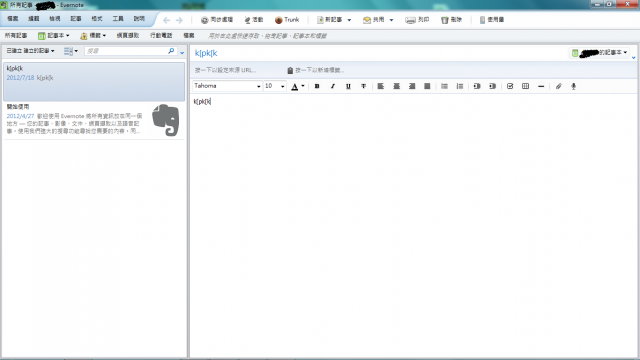Screen dimensions: 640x360
Task: Insert a to-do checkbox
Action: pos(510,86)
